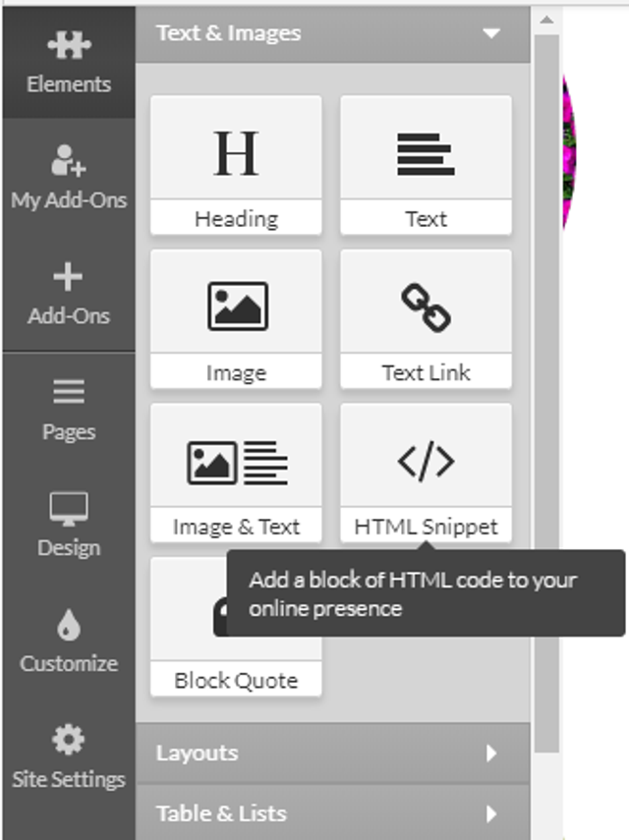The image size is (629, 840).
Task: Insert an HTML Snippet element
Action: [x=426, y=473]
